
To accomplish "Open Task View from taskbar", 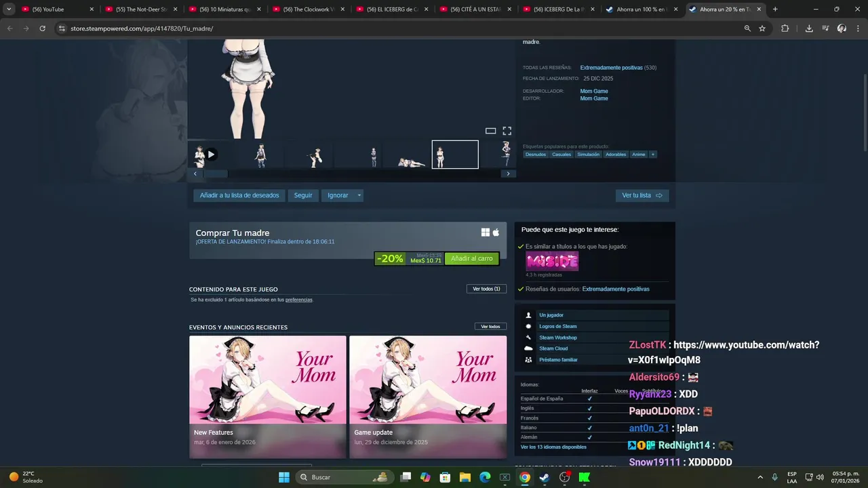I will click(x=406, y=477).
